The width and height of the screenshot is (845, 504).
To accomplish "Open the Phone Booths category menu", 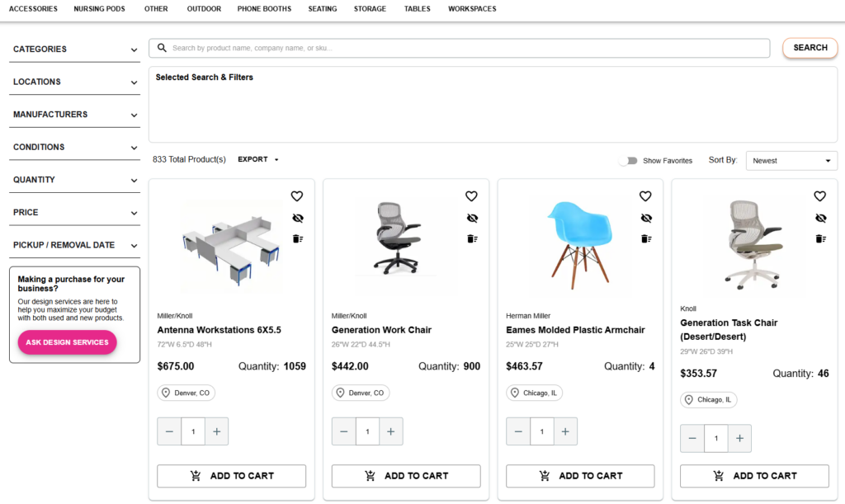I will point(264,9).
